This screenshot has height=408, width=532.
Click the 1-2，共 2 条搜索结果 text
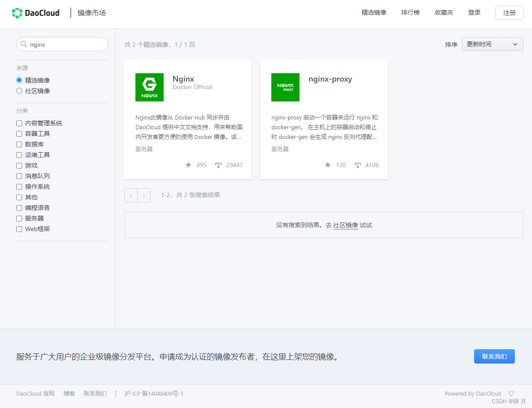(x=191, y=195)
